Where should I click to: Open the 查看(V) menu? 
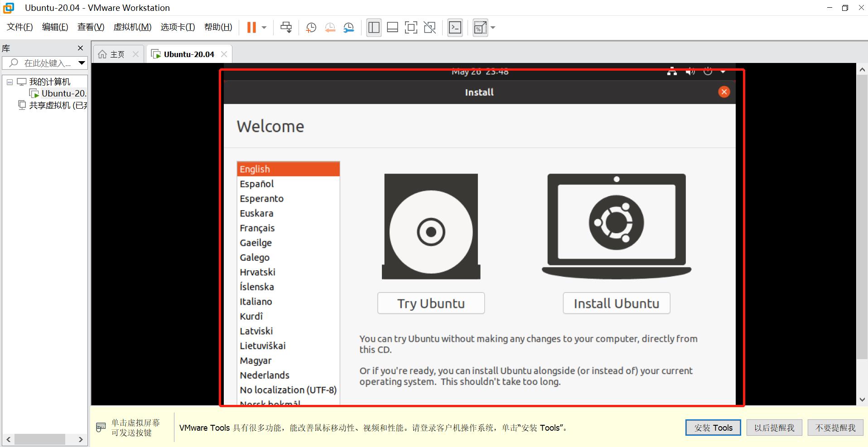[x=91, y=27]
